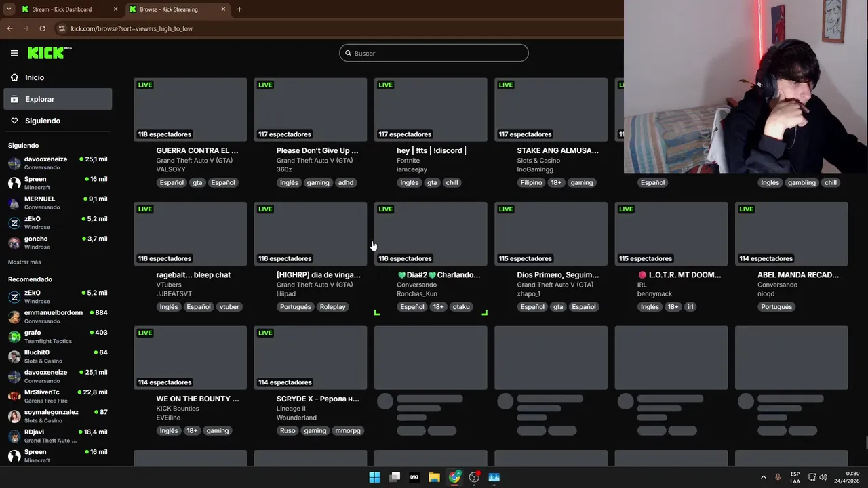868x488 pixels.
Task: Open site settings icon in address bar
Action: click(x=62, y=28)
